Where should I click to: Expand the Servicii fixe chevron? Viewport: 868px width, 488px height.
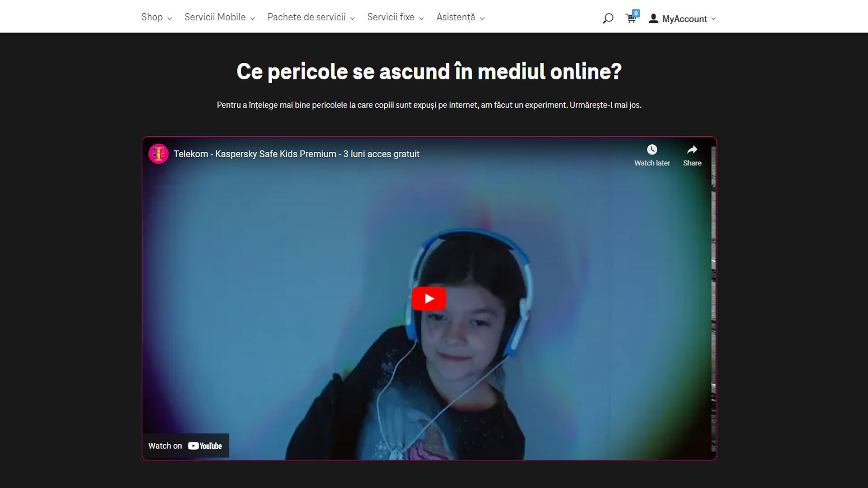click(x=421, y=19)
